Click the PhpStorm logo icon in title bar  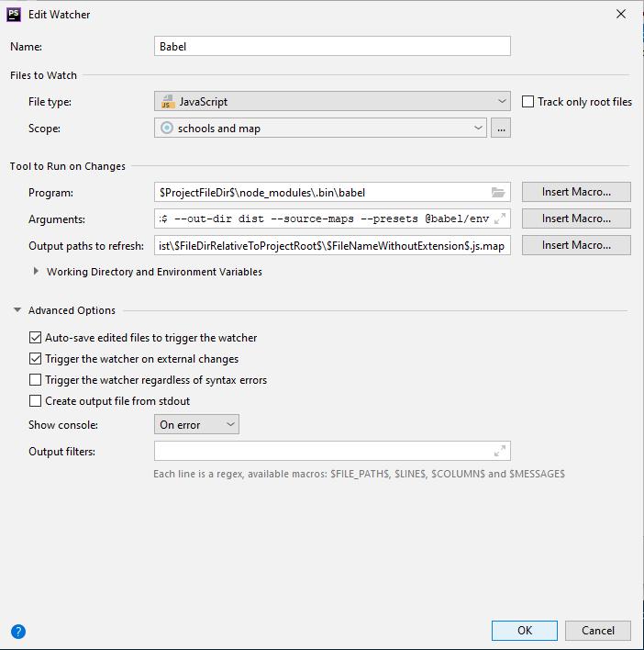[14, 14]
